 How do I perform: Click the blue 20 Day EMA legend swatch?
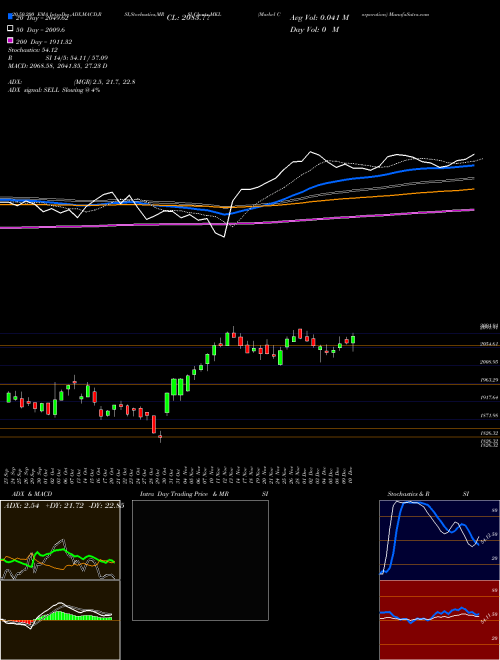coord(10,17)
